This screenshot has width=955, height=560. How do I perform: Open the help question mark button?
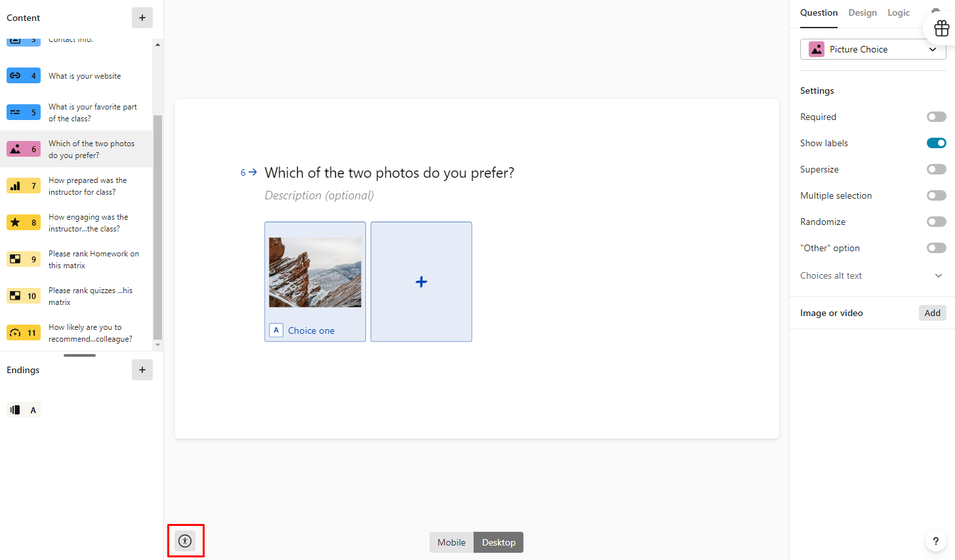pyautogui.click(x=936, y=541)
